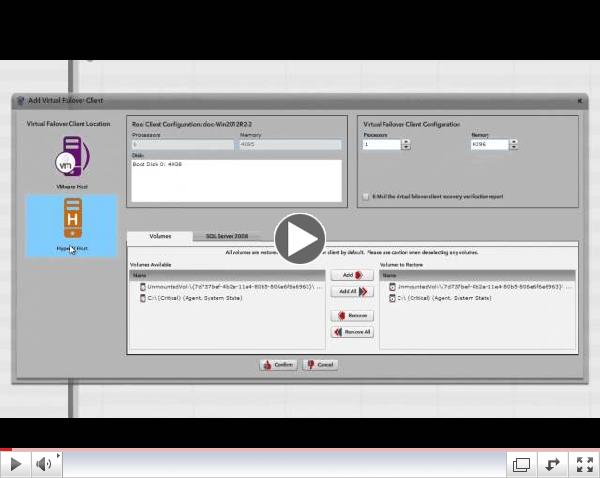600x478 pixels.
Task: Decrease the failover client Processors value
Action: click(406, 147)
